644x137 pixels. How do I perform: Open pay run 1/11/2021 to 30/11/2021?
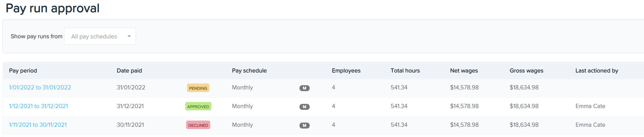tap(38, 125)
